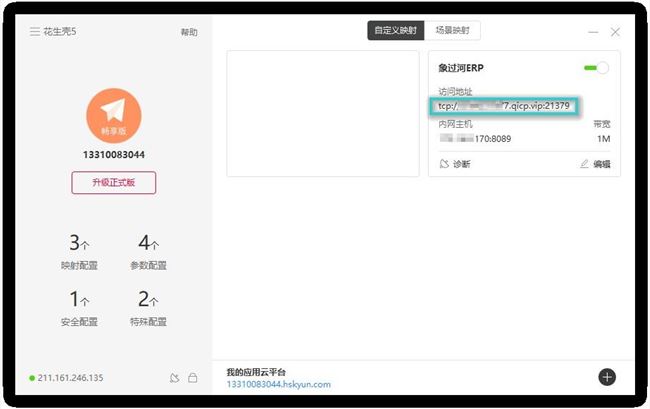Minimize the 花生壳 window
The width and height of the screenshot is (650, 409).
click(x=593, y=32)
